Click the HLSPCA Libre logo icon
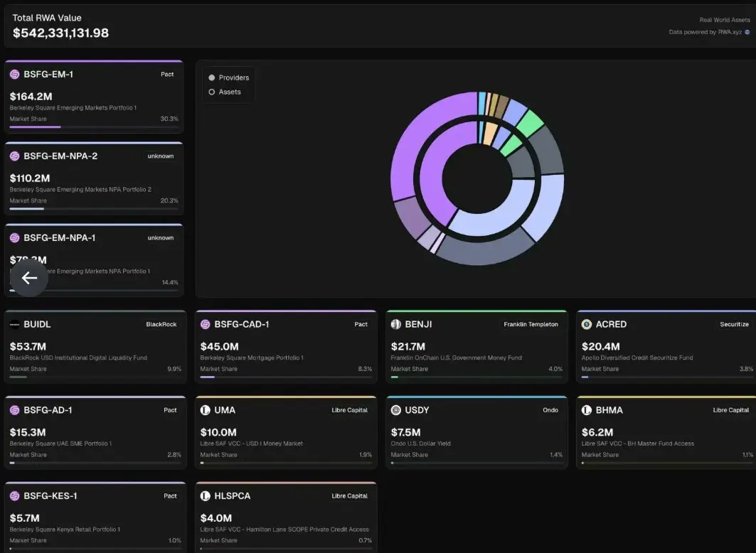Image resolution: width=756 pixels, height=553 pixels. [x=205, y=495]
